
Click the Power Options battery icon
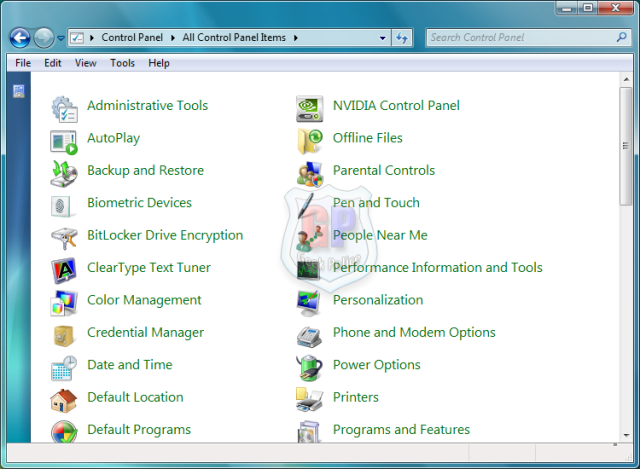click(310, 368)
